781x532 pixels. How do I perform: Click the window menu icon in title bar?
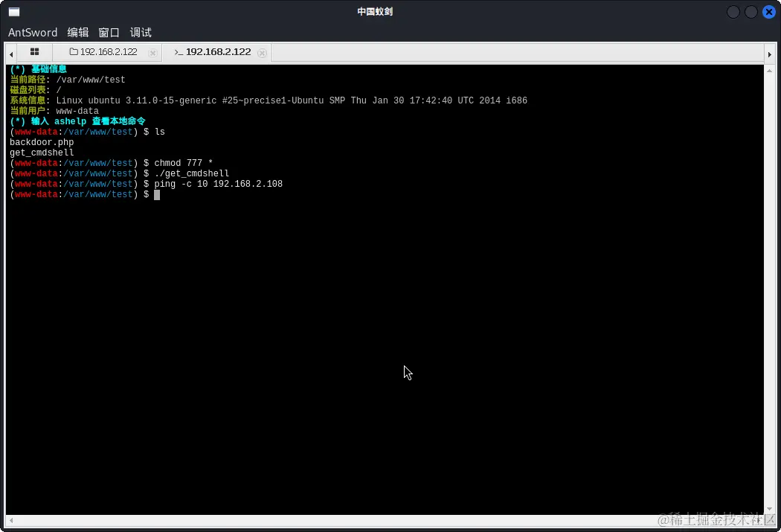point(14,12)
